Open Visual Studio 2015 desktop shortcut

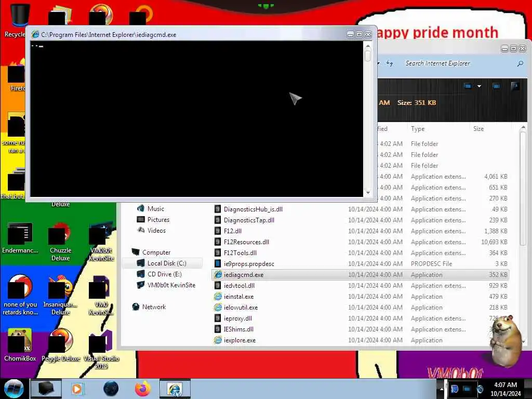click(101, 350)
